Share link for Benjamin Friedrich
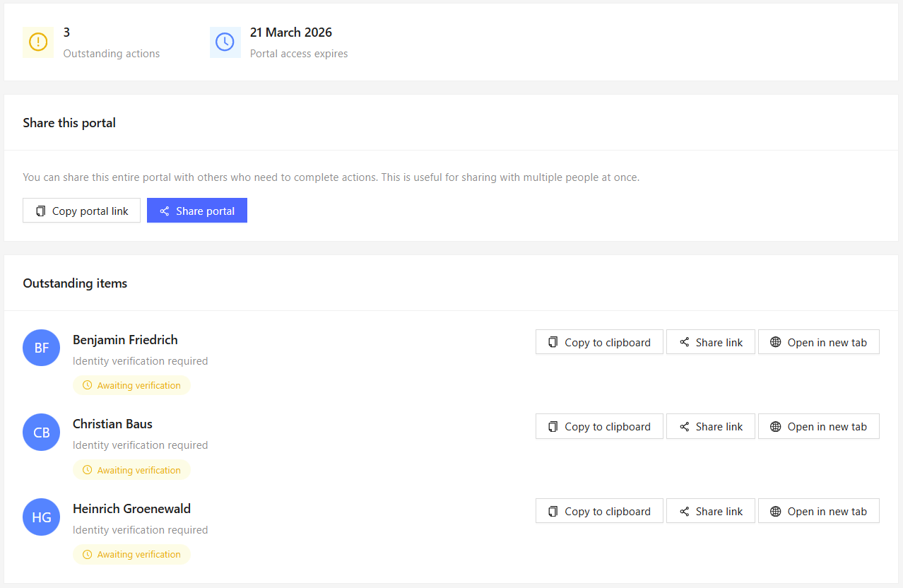The width and height of the screenshot is (903, 588). (x=711, y=342)
